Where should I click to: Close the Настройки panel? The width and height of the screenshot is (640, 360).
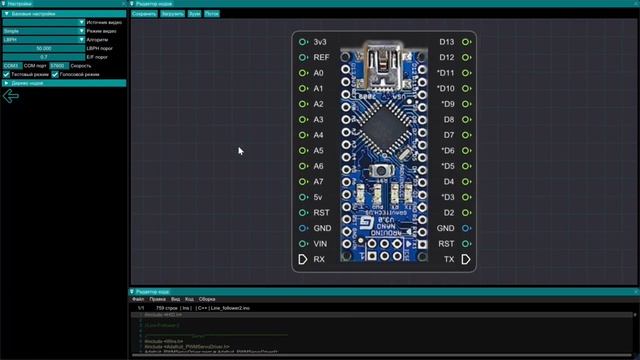[x=124, y=4]
